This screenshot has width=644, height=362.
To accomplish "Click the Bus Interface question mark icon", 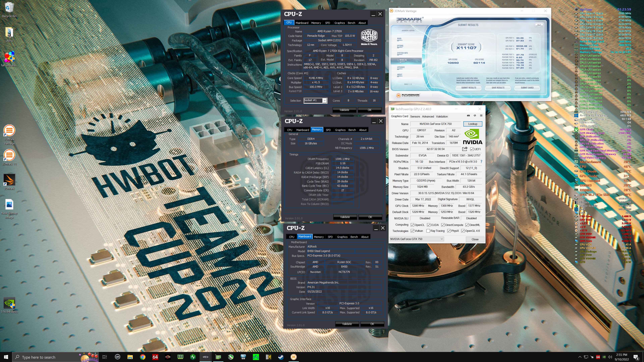I will point(481,162).
